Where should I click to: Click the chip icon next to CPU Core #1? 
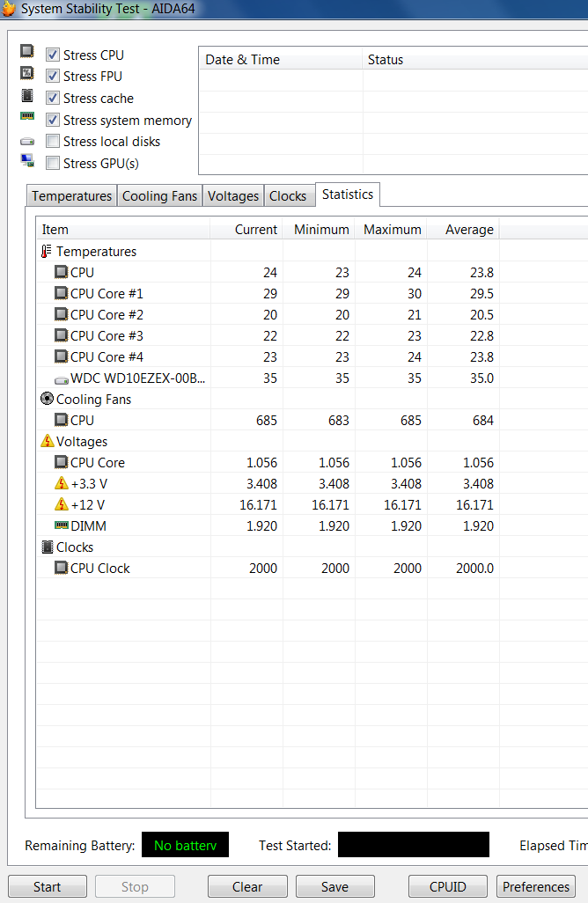click(x=61, y=293)
